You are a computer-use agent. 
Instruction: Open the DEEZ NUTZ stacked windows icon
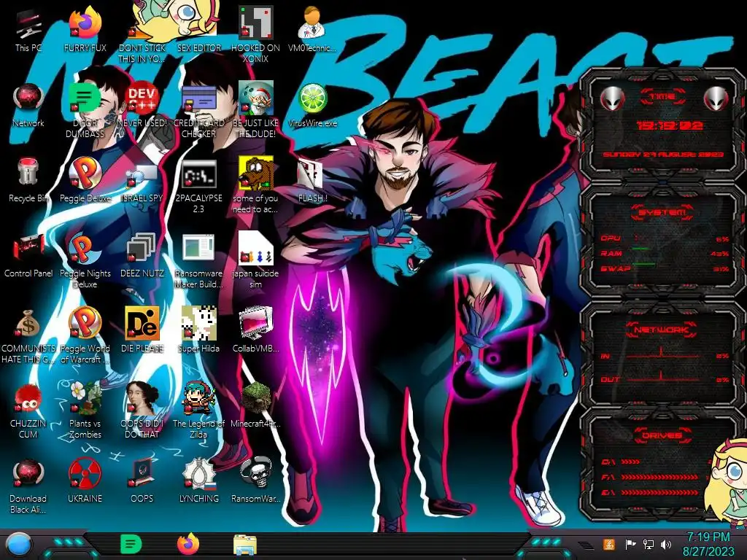142,255
